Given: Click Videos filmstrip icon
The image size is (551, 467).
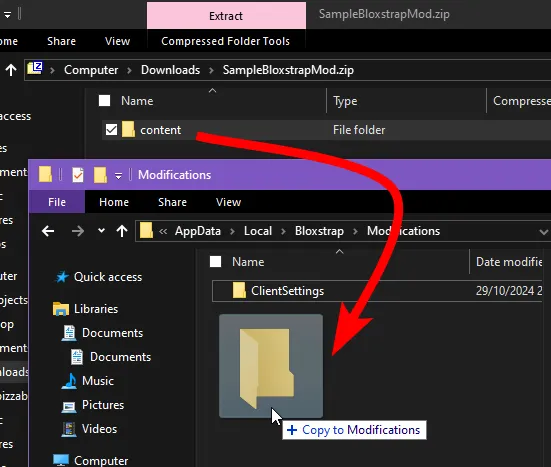Looking at the screenshot, I should [x=69, y=429].
